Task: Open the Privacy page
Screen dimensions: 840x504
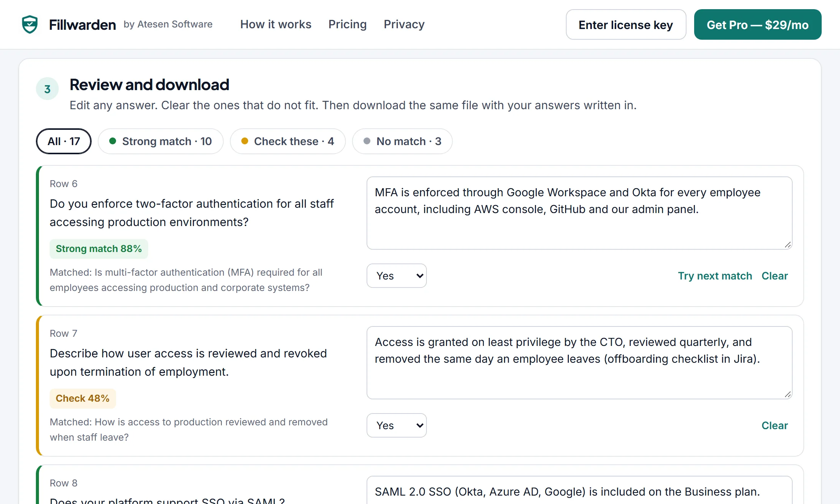Action: coord(404,24)
